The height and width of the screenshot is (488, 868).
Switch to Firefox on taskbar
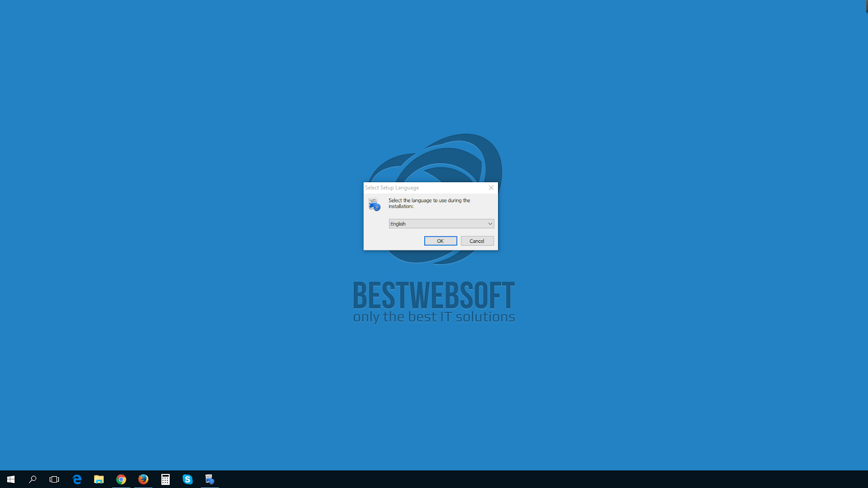coord(143,479)
